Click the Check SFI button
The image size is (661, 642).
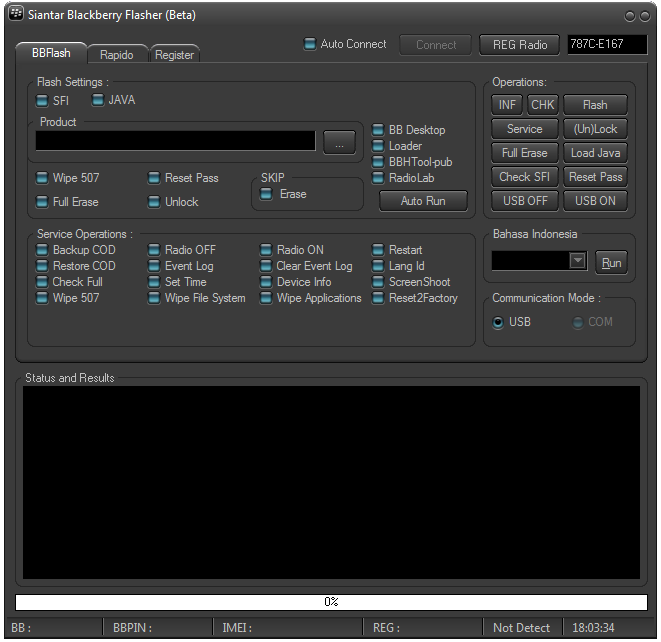click(525, 177)
